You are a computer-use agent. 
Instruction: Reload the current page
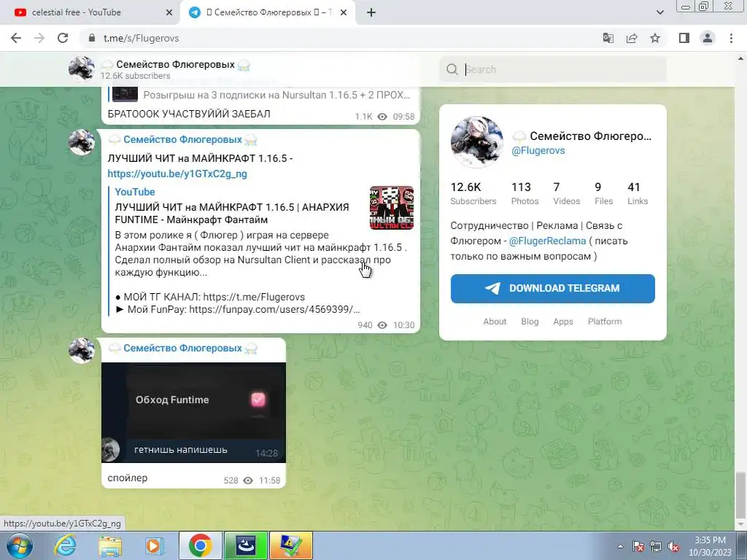click(63, 38)
